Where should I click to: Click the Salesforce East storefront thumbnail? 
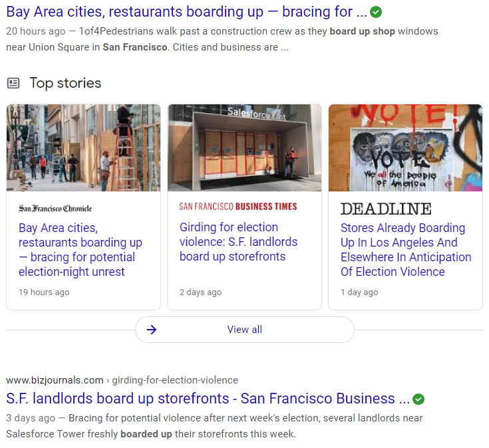tap(244, 148)
